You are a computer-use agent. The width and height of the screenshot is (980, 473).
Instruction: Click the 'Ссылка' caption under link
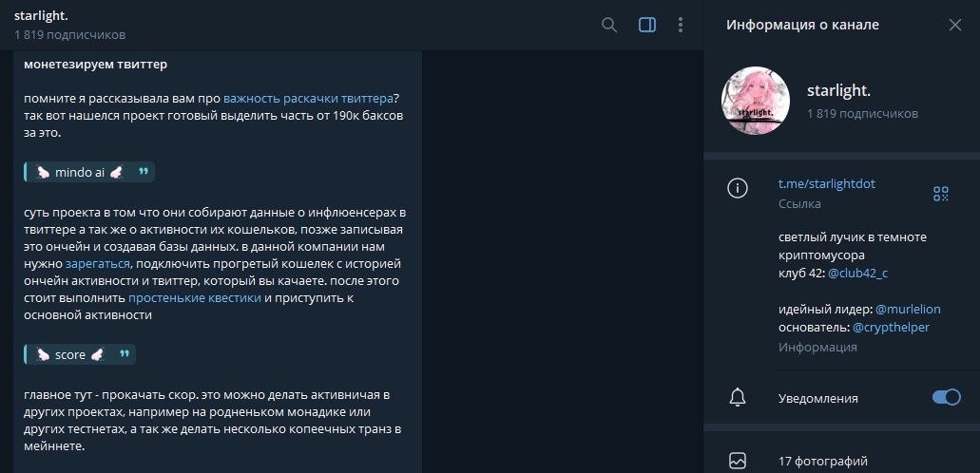(x=799, y=203)
